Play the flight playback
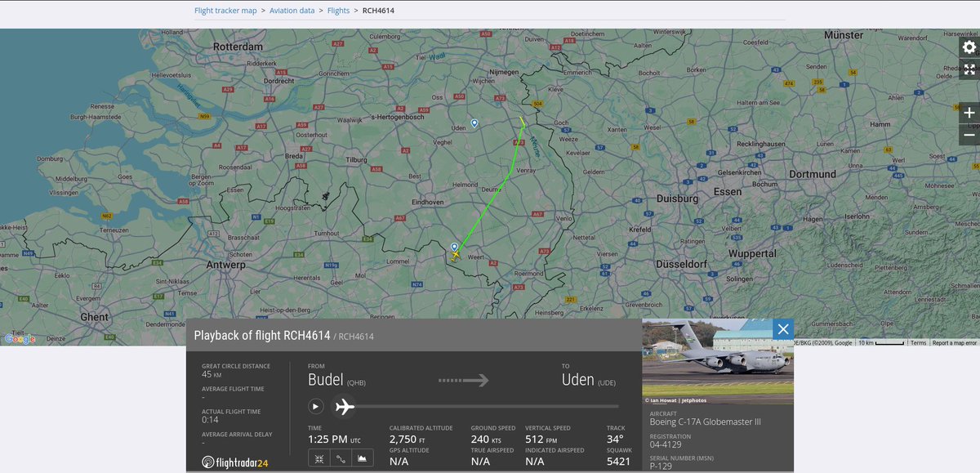The image size is (980, 473). pyautogui.click(x=315, y=406)
